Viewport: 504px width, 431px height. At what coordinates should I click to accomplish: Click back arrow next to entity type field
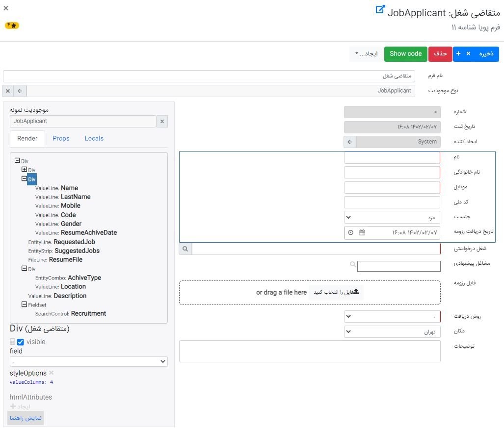[20, 91]
